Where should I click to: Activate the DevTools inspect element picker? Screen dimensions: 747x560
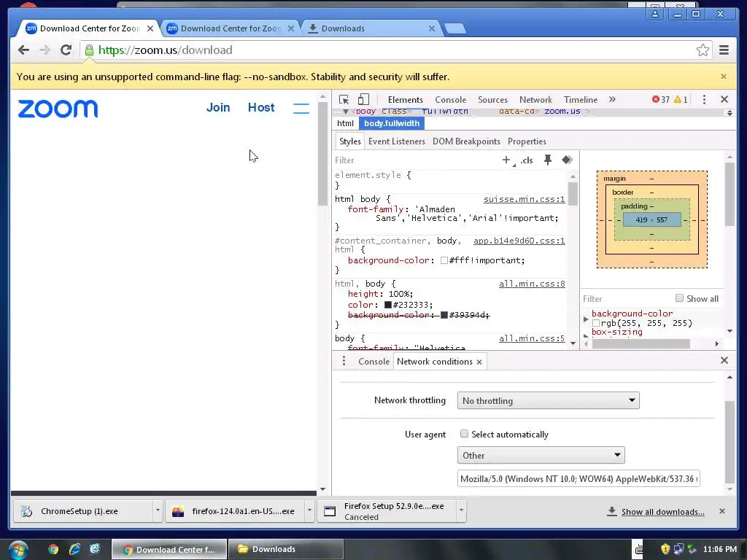point(344,99)
